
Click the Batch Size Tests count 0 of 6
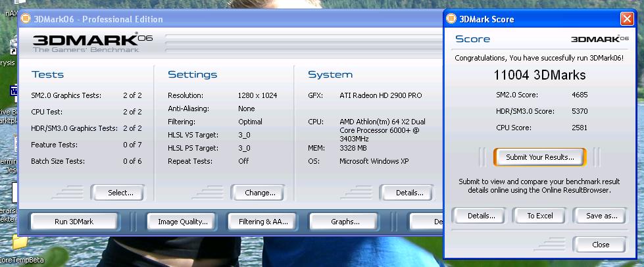132,161
